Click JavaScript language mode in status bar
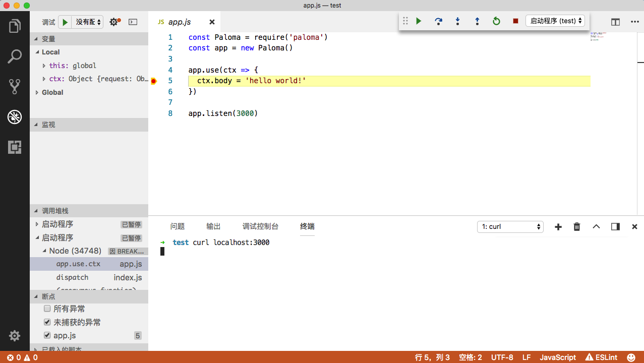Viewport: 644px width, 363px height. coord(557,357)
